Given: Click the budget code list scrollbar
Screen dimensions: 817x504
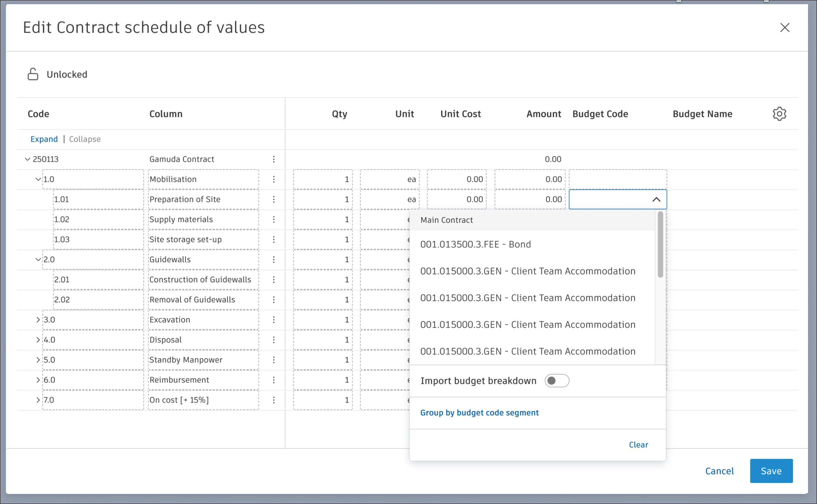Looking at the screenshot, I should coord(660,245).
